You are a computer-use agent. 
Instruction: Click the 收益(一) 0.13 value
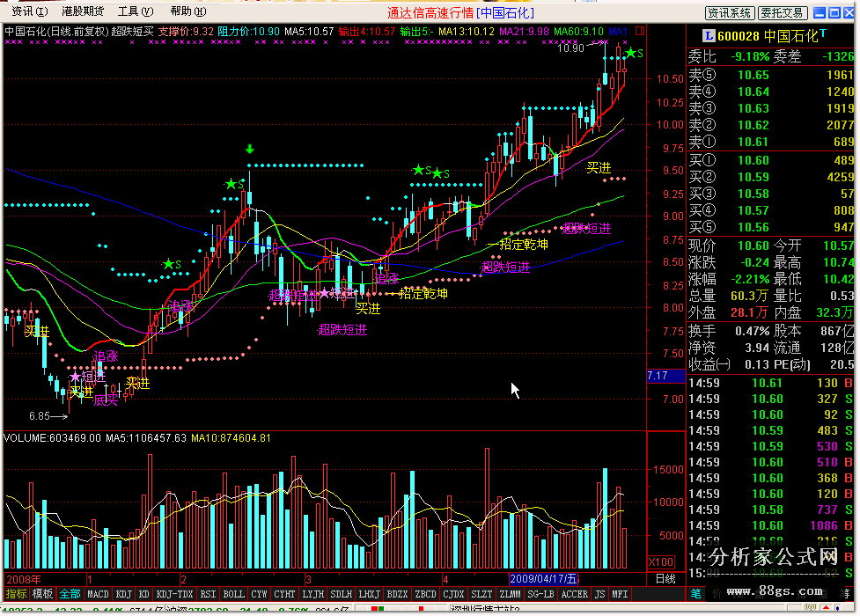pyautogui.click(x=757, y=365)
